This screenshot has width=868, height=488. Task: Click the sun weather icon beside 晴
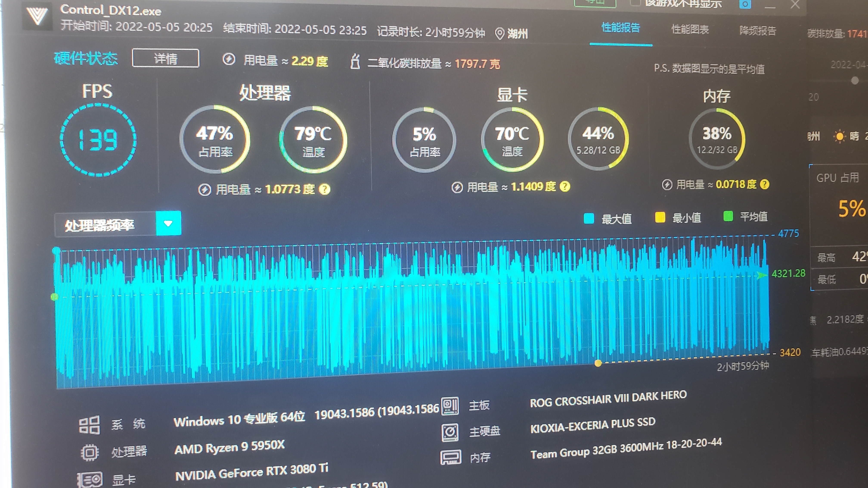click(839, 136)
